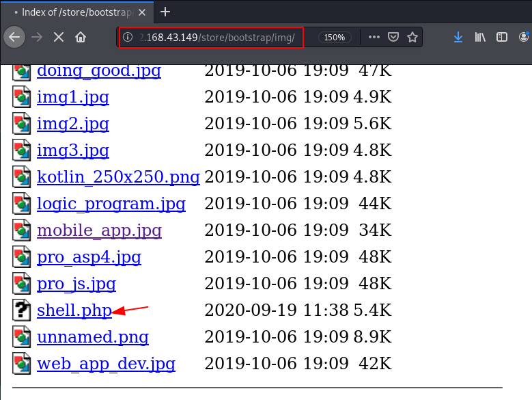The image size is (532, 400).
Task: Open the Library icon
Action: [x=480, y=37]
